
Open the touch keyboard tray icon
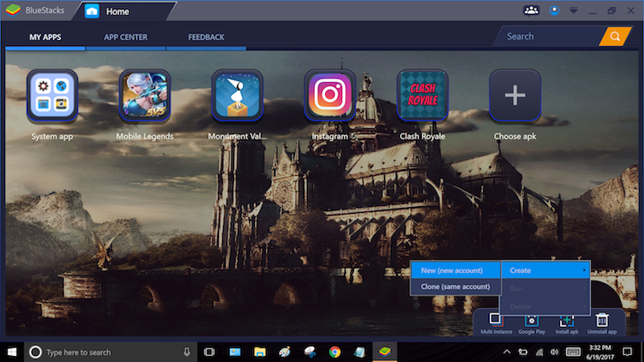573,352
